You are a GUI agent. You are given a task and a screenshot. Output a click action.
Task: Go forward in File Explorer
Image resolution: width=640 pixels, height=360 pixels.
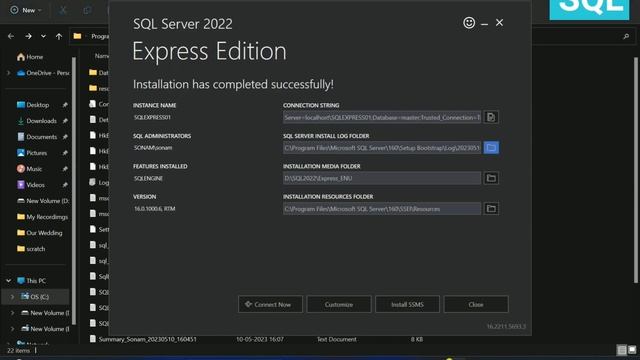[28, 36]
